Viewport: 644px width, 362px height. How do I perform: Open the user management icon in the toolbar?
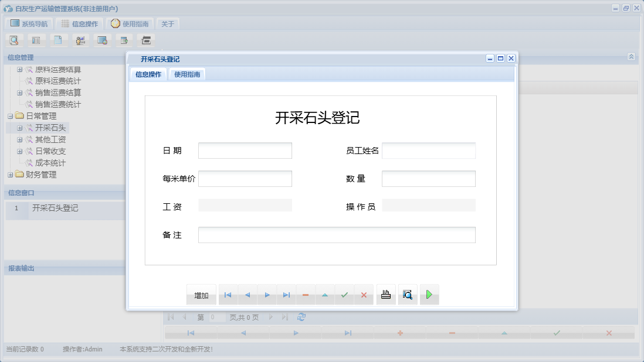pyautogui.click(x=80, y=40)
